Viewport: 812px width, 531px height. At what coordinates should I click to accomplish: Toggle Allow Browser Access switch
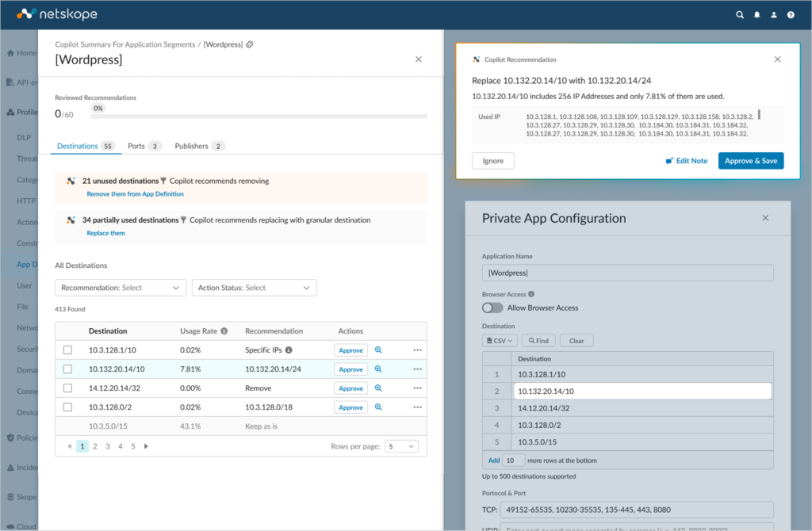click(492, 308)
